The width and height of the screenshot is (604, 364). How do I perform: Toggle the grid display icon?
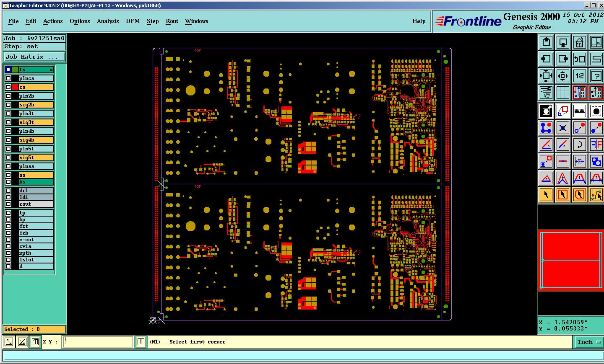563,93
